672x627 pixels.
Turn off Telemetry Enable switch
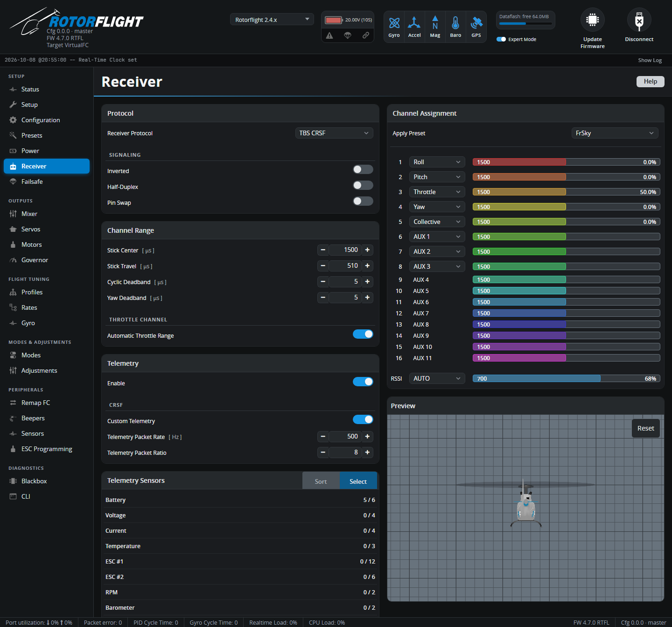pos(363,382)
